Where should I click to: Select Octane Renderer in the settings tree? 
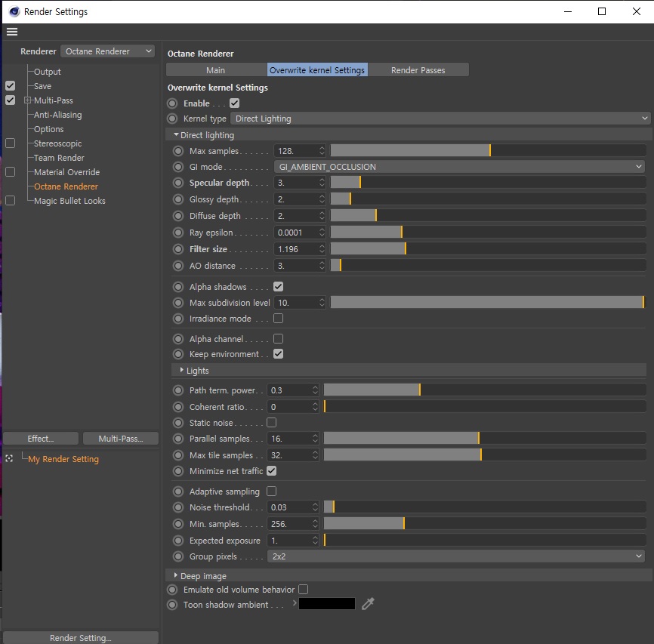pyautogui.click(x=66, y=186)
